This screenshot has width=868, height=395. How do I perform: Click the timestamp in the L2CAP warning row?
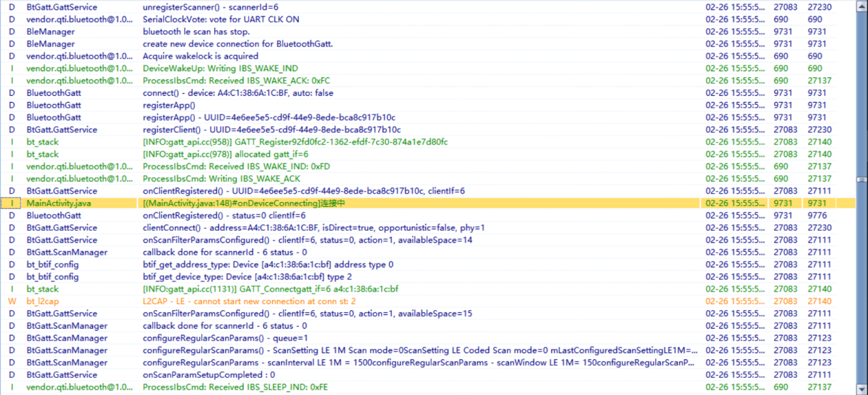[x=735, y=302]
